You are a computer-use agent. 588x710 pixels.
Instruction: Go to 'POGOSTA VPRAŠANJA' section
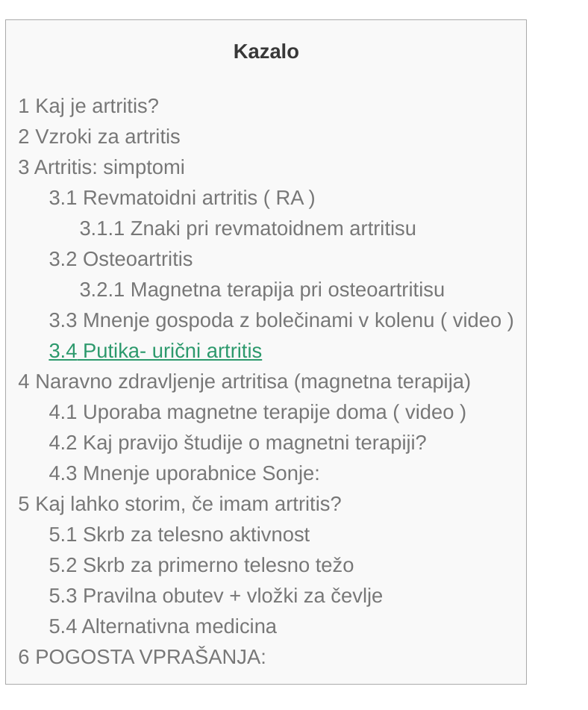[x=142, y=657]
